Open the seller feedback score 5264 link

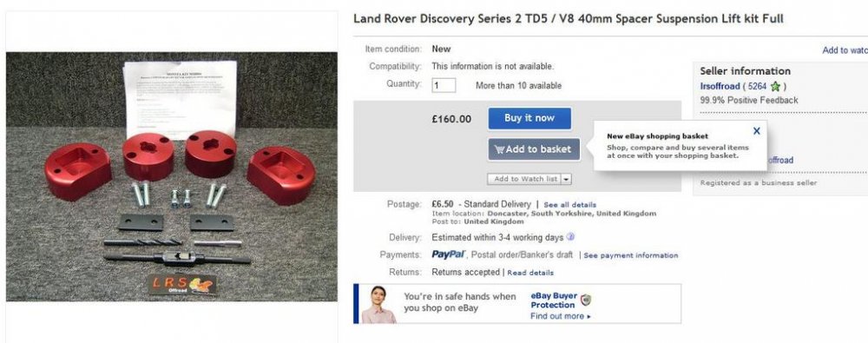(756, 87)
